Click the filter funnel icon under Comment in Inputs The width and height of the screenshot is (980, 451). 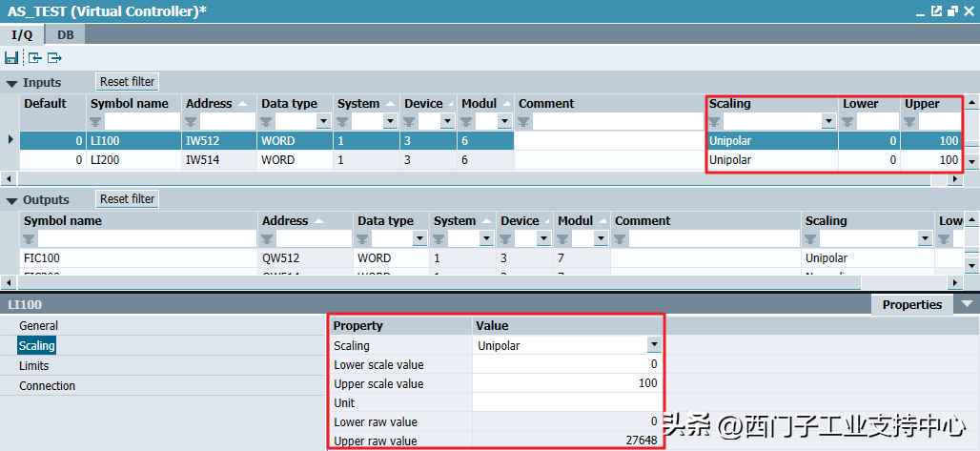524,122
